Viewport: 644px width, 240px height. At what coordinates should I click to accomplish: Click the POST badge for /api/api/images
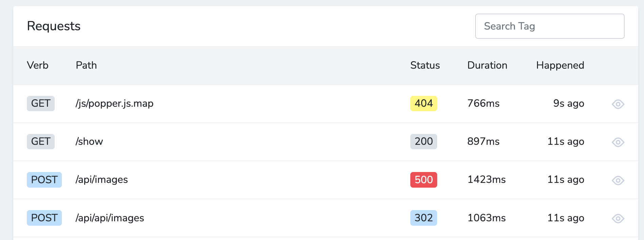(x=44, y=218)
